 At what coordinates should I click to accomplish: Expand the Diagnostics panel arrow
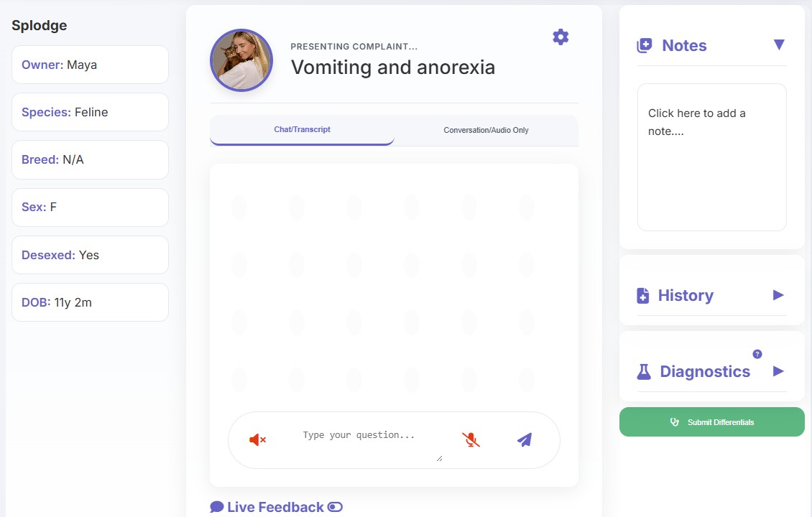[x=778, y=371]
